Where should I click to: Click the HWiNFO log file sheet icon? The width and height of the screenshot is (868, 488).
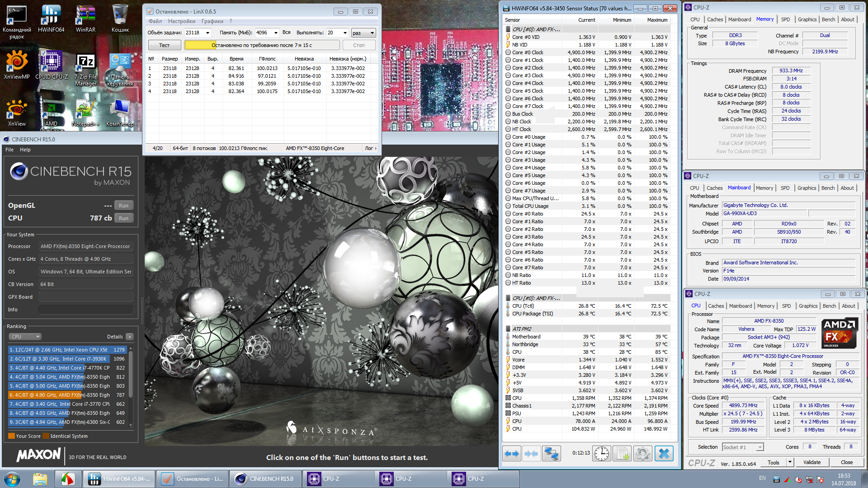click(622, 453)
